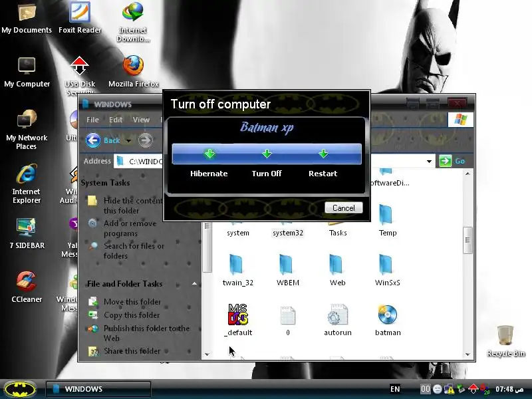Open My Network Places icon

point(27,130)
